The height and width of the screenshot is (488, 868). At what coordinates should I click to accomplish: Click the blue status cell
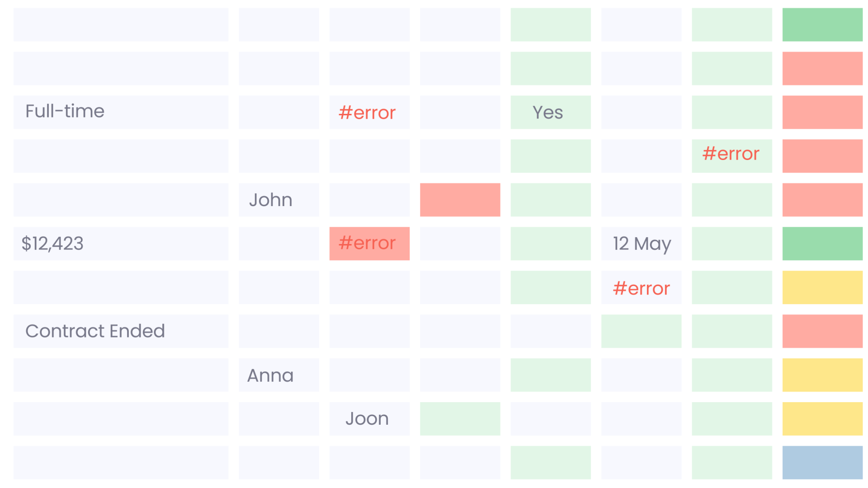click(822, 463)
